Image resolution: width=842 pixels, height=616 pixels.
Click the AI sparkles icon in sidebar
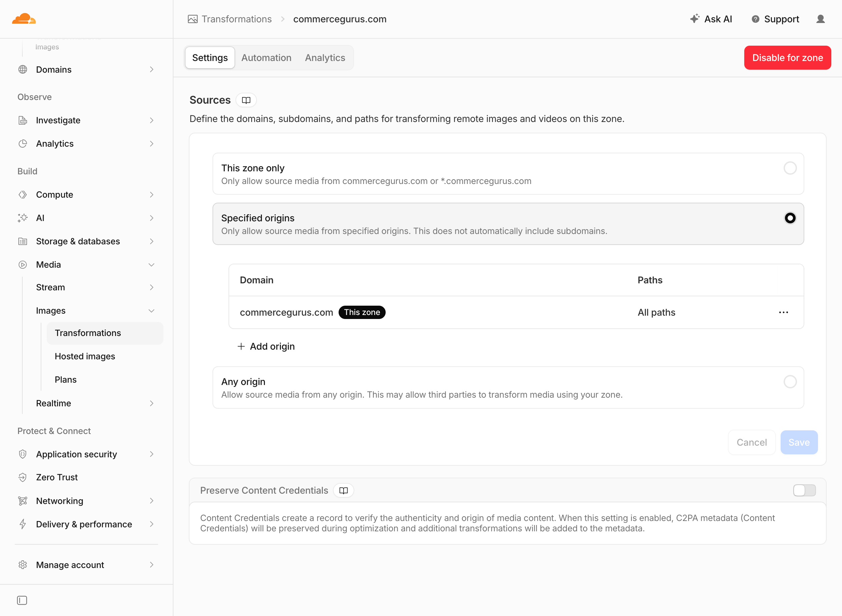coord(23,218)
